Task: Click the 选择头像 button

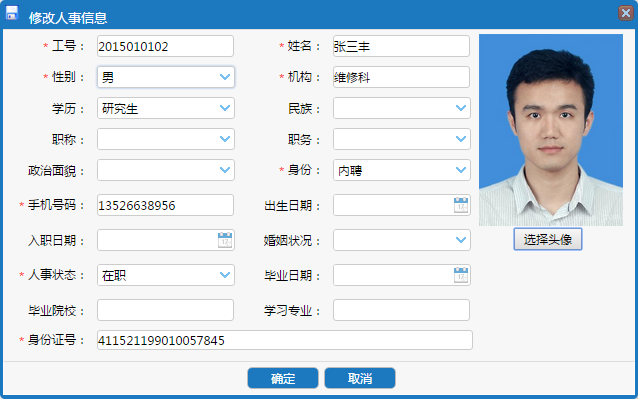Action: (548, 239)
